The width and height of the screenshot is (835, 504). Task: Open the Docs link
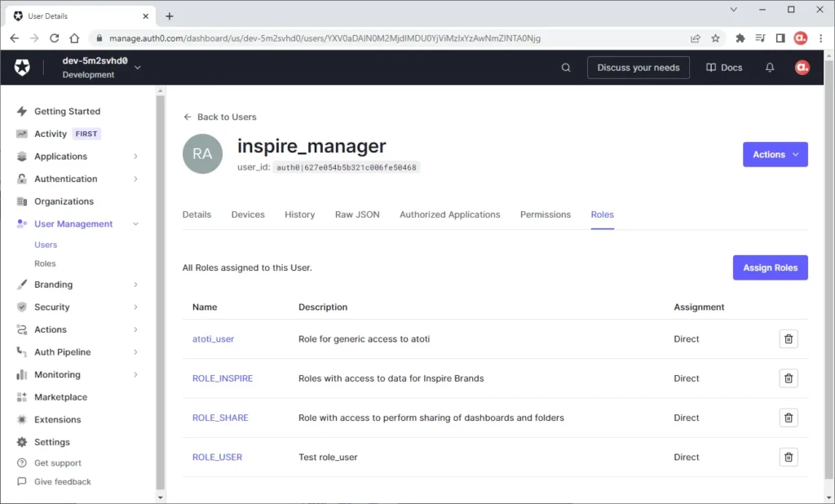(724, 68)
